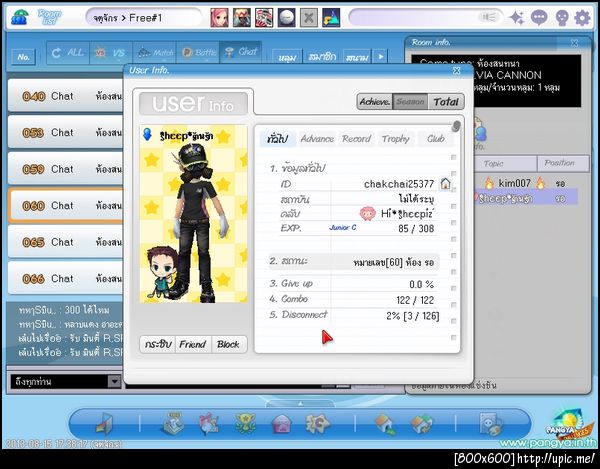600x469 pixels.
Task: Click the blue user icon beside Sheep name
Action: tap(147, 135)
